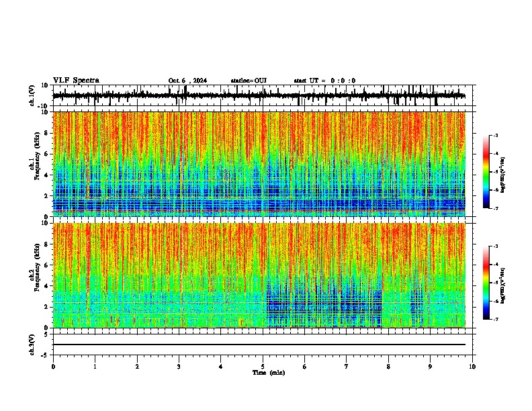Click the time axis tick label "3"
The image size is (532, 411).
coord(179,367)
